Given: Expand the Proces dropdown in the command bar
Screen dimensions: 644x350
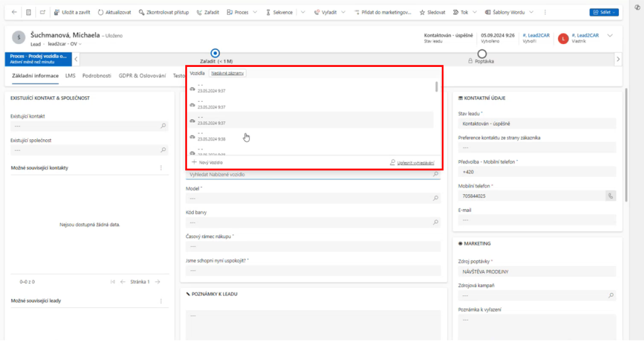Looking at the screenshot, I should (x=255, y=12).
